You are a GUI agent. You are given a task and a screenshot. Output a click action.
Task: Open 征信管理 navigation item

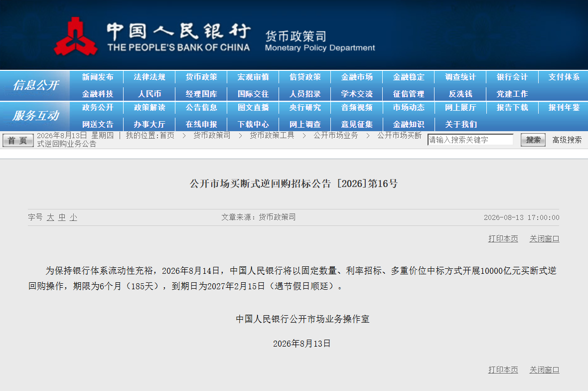point(409,94)
